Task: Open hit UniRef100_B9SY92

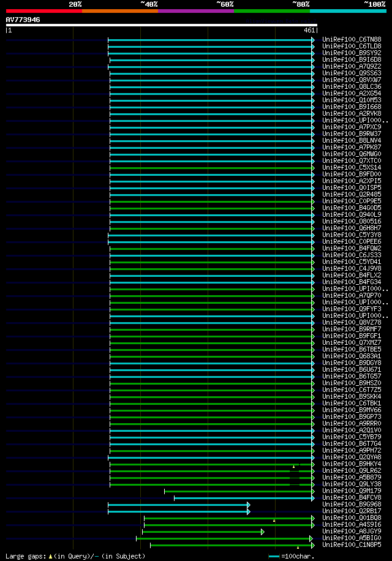Action: pos(352,53)
